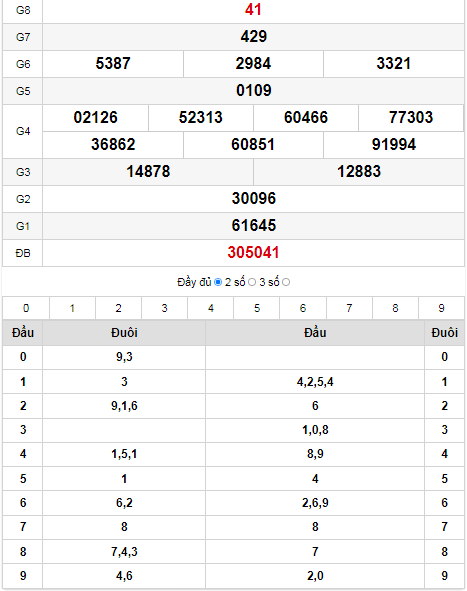Click digit 9 in the number filter row
The height and width of the screenshot is (591, 467).
click(x=441, y=308)
